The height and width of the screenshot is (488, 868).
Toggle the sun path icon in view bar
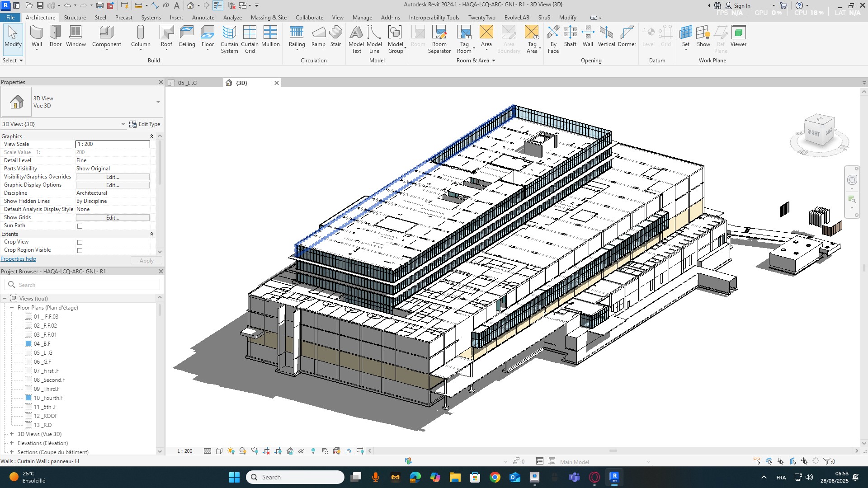pyautogui.click(x=231, y=451)
